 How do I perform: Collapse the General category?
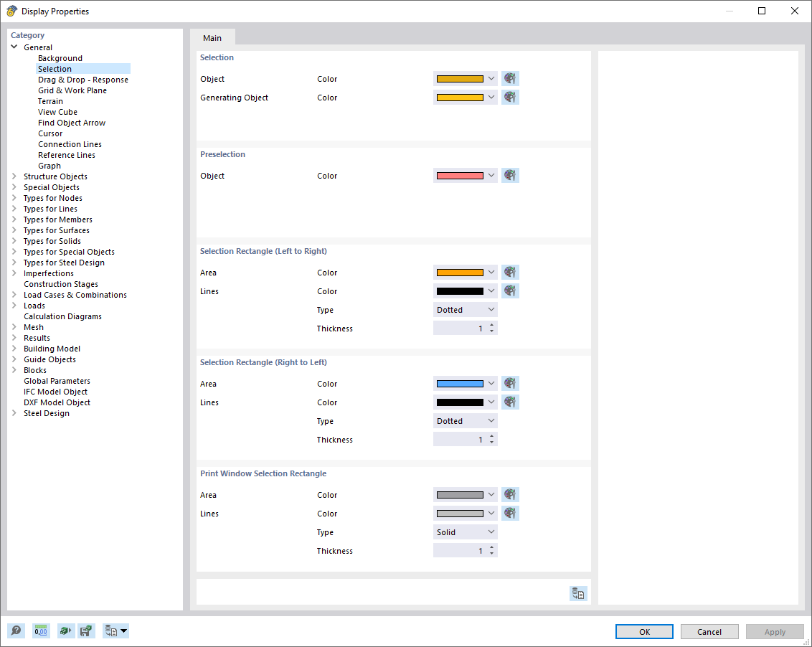[14, 47]
